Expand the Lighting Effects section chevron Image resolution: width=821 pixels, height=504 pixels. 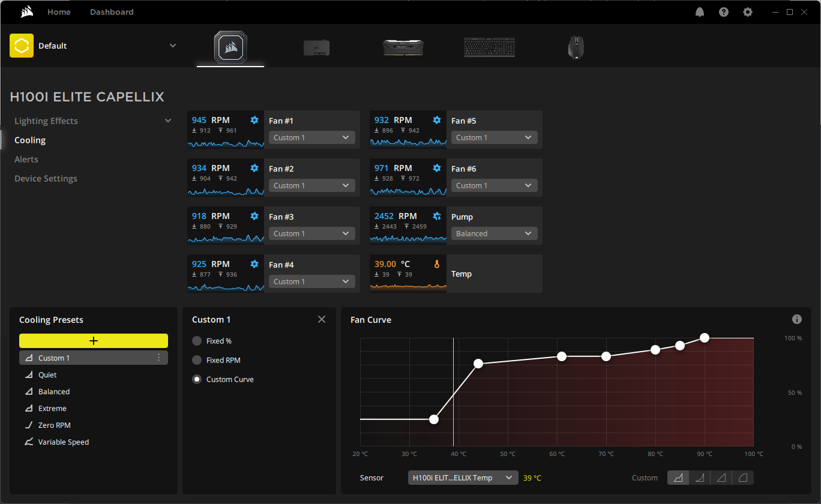168,121
